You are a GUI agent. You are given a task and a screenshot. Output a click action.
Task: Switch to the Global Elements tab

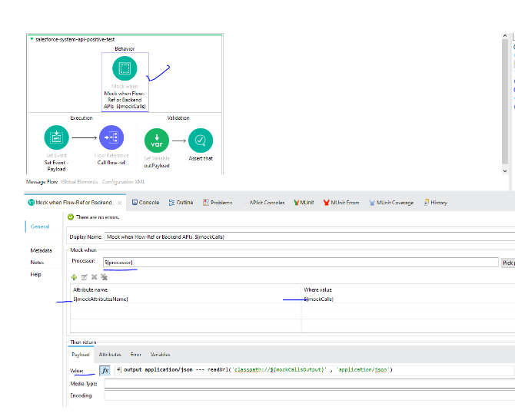[79, 182]
